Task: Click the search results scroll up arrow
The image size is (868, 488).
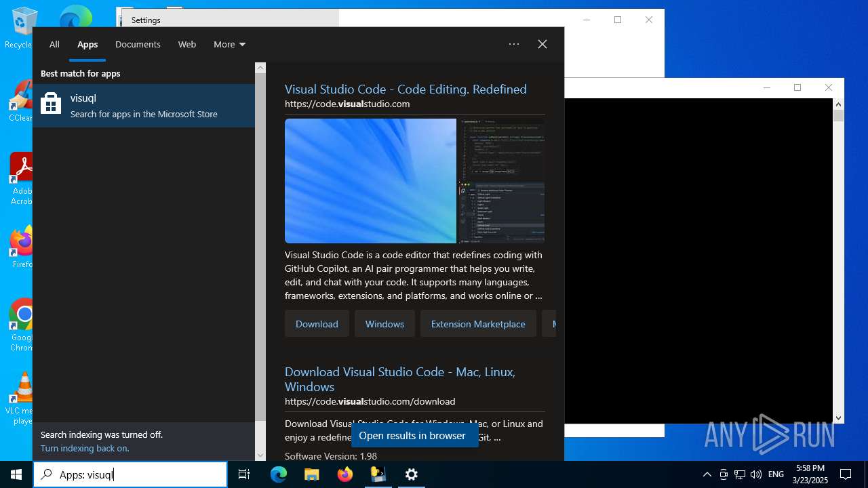Action: click(260, 68)
